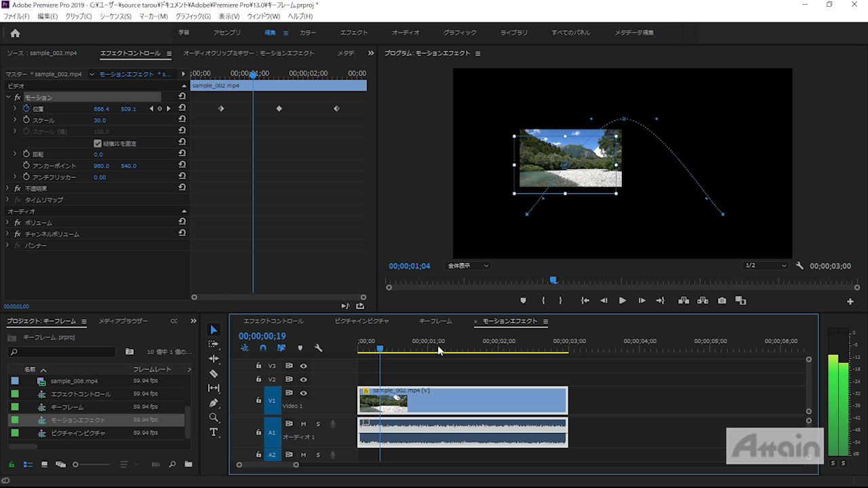This screenshot has height=488, width=868.
Task: Select the Razor tool in the tools panel
Action: tap(214, 373)
